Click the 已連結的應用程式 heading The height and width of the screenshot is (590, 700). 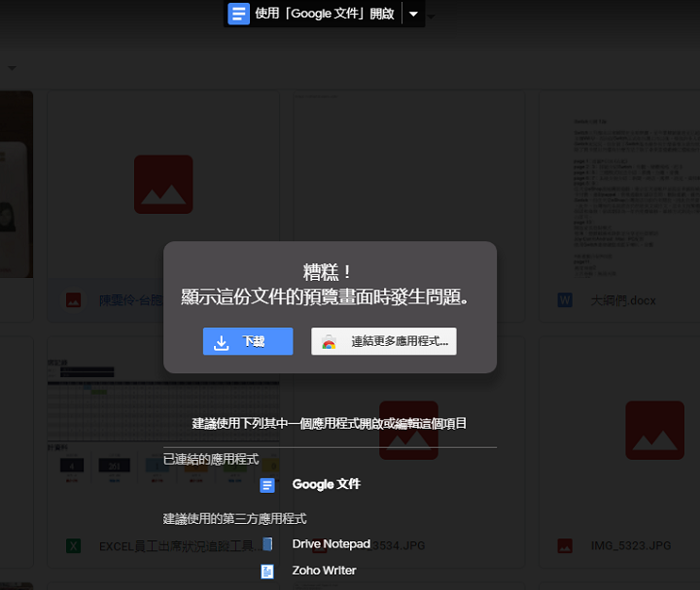pyautogui.click(x=211, y=459)
